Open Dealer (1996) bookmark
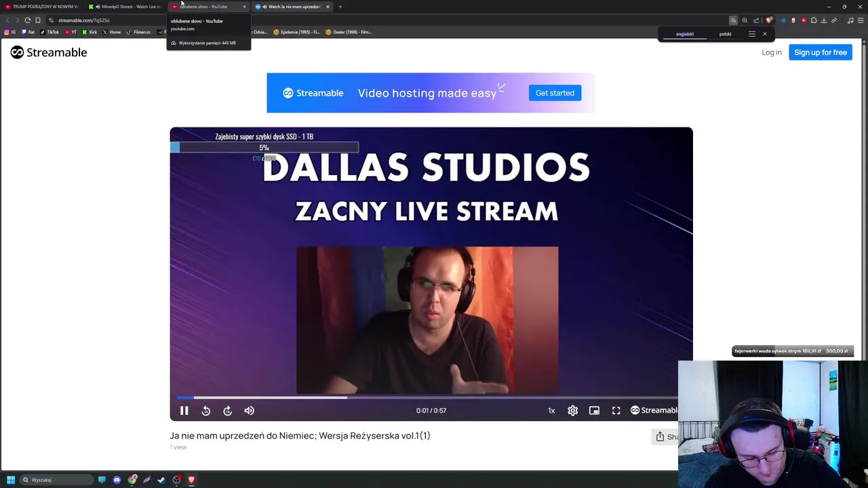Screen dimensions: 868x488 (349, 32)
